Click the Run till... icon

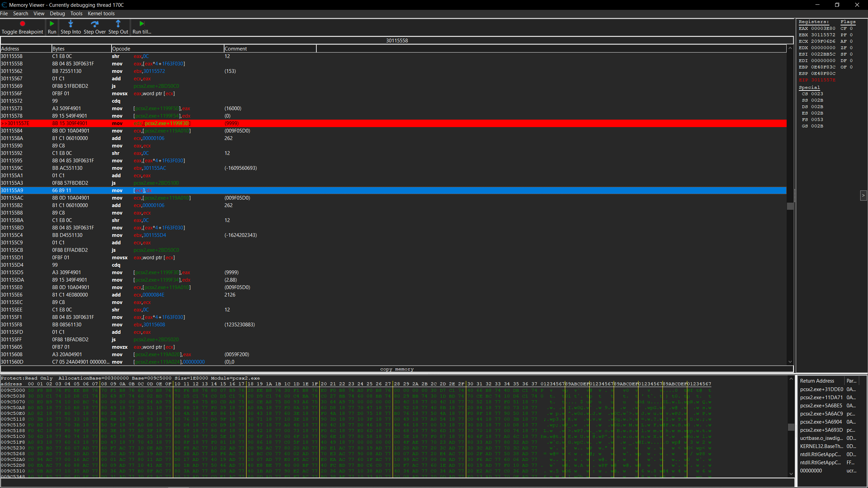tap(142, 24)
